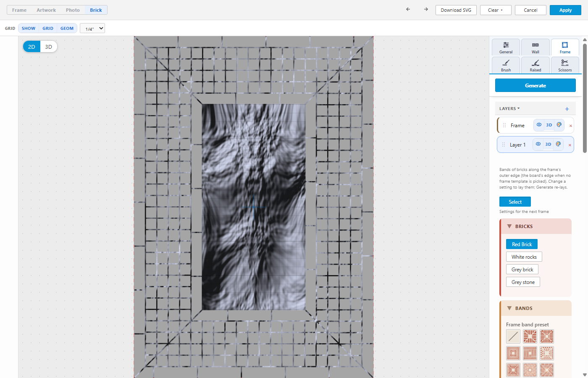588x378 pixels.
Task: Activate the Raised tool
Action: click(535, 65)
